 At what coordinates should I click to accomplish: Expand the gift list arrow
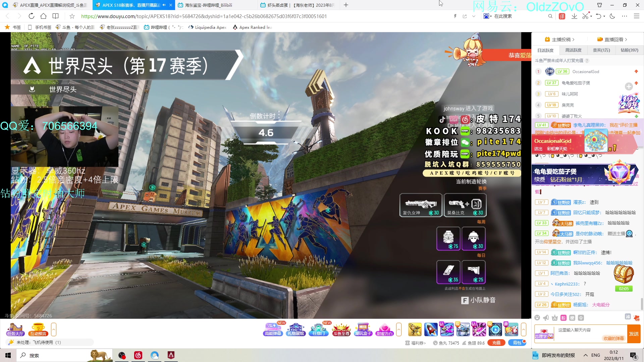[x=524, y=329]
